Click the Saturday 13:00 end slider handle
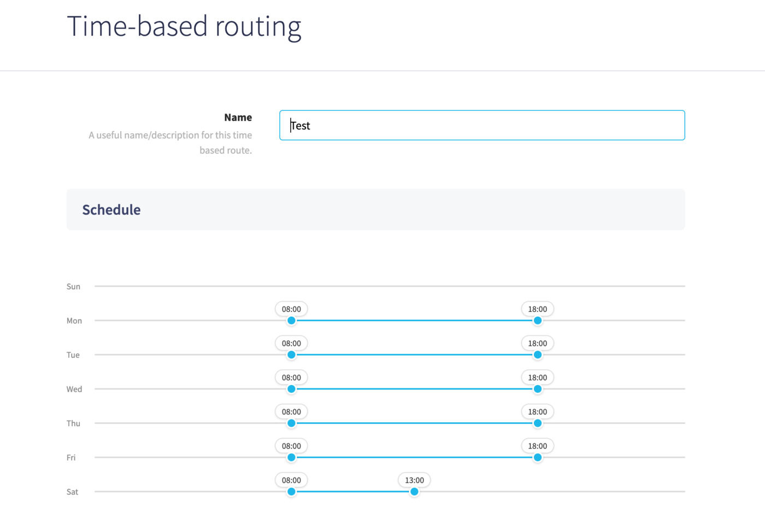 (414, 492)
